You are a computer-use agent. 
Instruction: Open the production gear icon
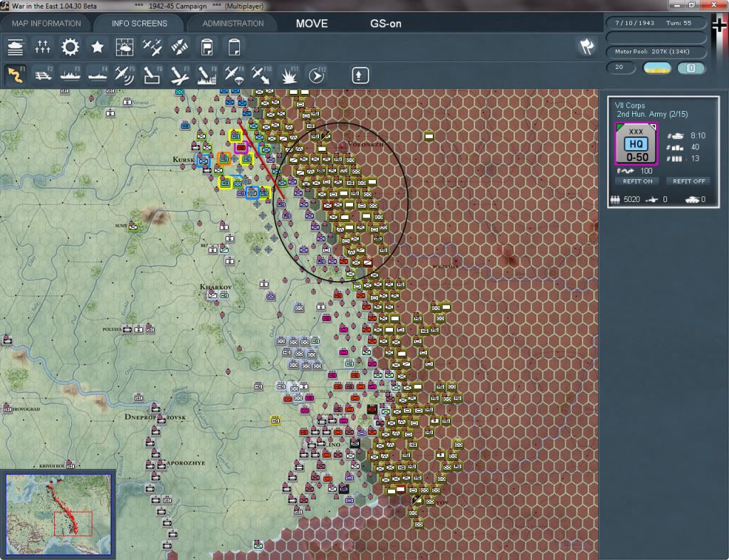click(70, 47)
